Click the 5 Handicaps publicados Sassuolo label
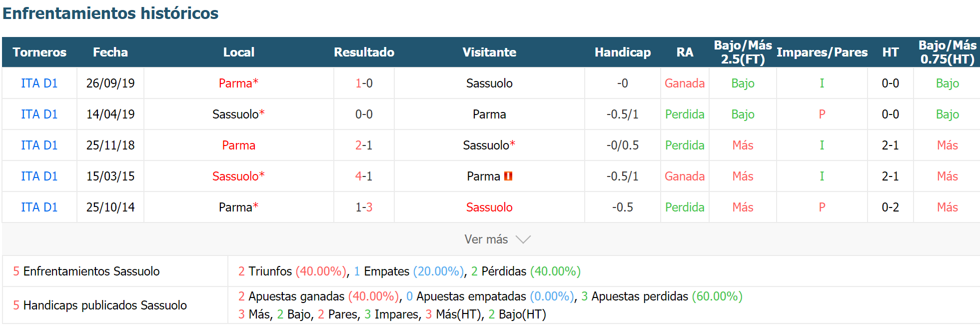Viewport: 980px width, 326px height. click(x=100, y=305)
